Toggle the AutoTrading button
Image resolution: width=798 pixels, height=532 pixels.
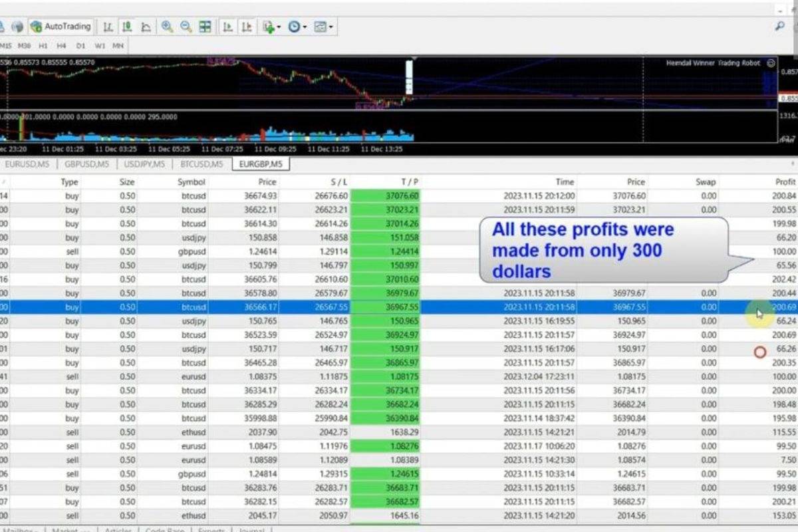(x=61, y=27)
